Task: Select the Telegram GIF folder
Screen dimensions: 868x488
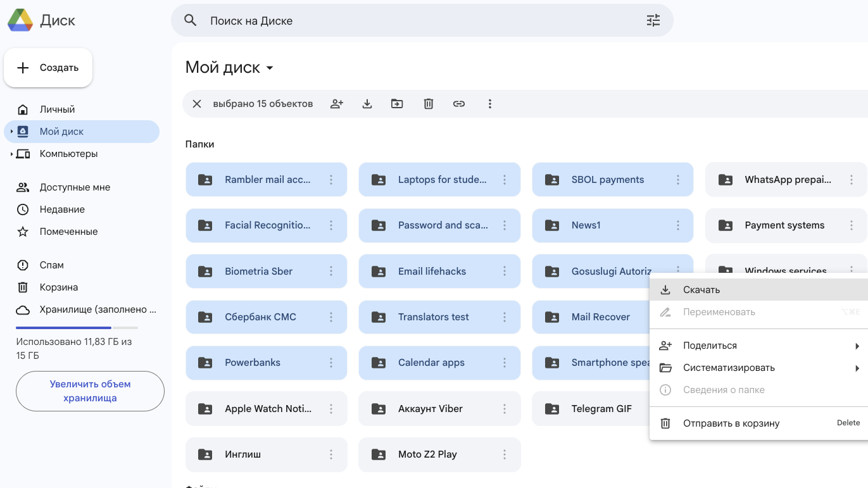Action: [591, 409]
